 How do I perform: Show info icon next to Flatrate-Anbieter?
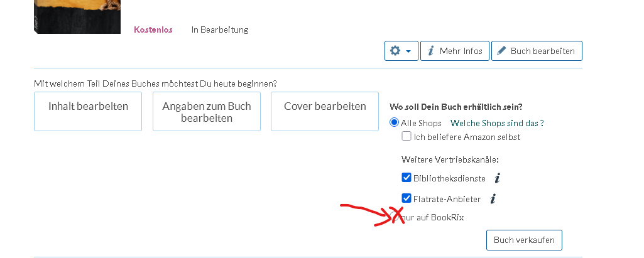[493, 199]
